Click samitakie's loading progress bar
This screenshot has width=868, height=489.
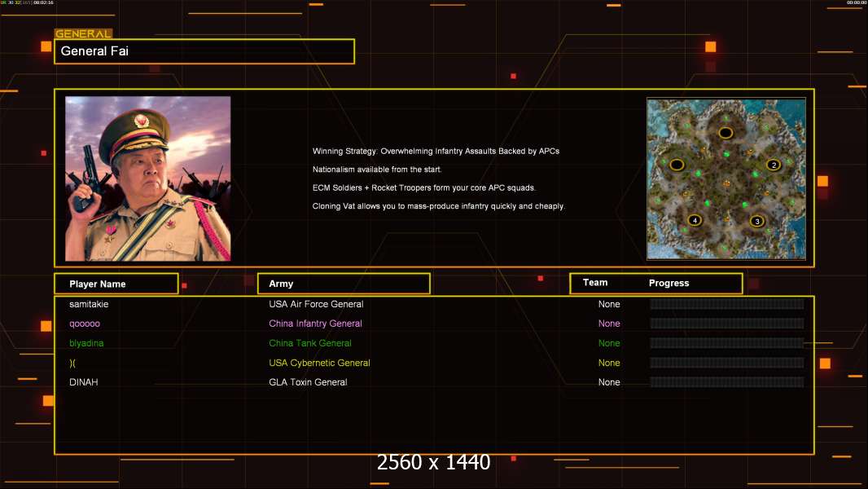click(726, 304)
